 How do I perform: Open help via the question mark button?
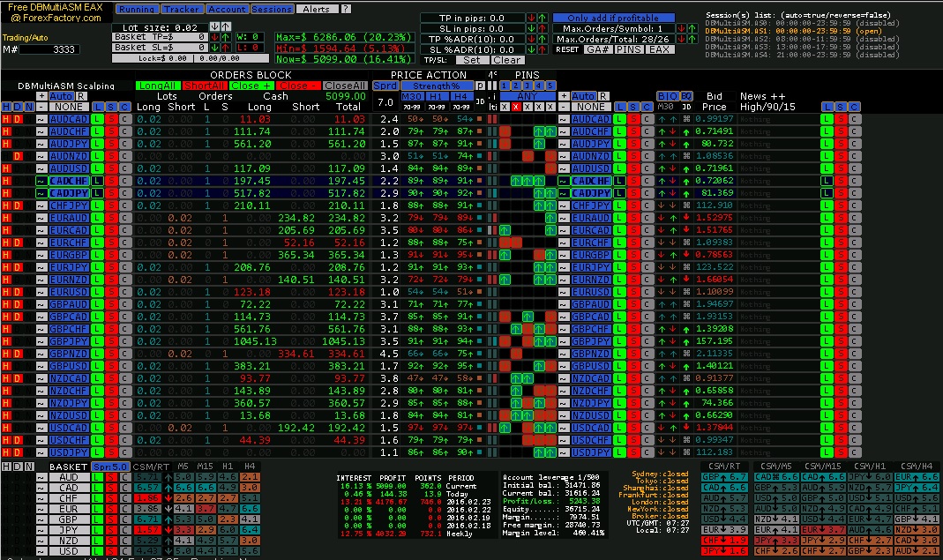pos(346,9)
